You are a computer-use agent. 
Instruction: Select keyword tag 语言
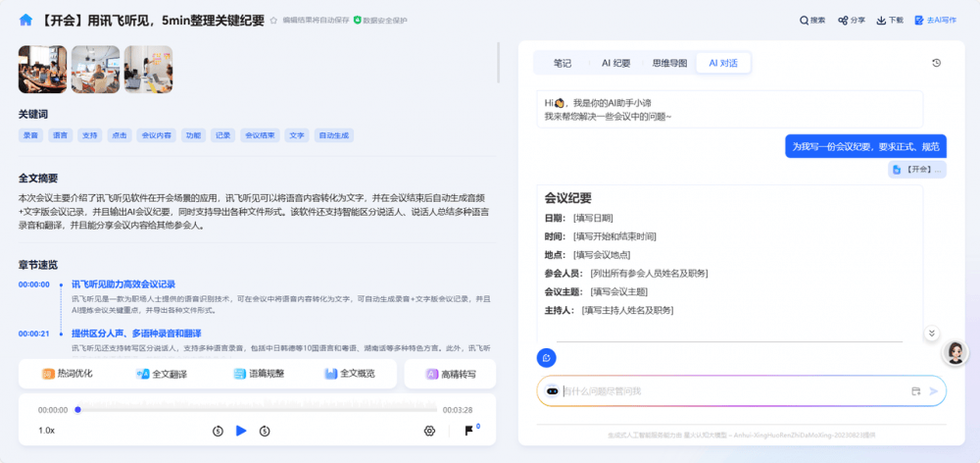pyautogui.click(x=60, y=135)
